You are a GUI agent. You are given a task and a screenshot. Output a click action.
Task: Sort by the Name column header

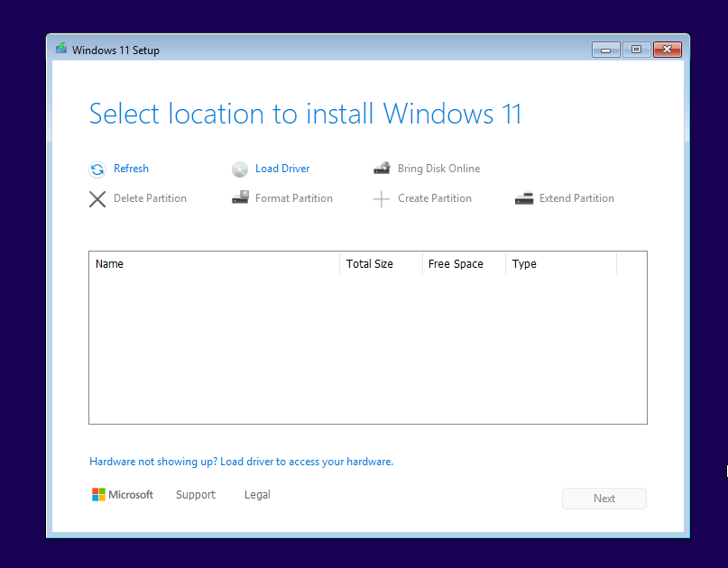[x=214, y=263]
